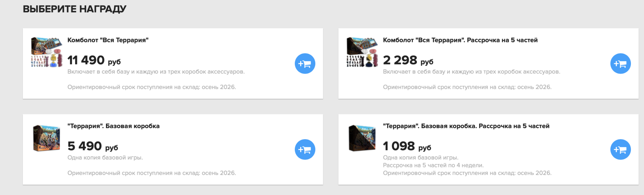Open the Комболот "Вся Террария" reward title
Image resolution: width=644 pixels, height=195 pixels.
tap(108, 40)
